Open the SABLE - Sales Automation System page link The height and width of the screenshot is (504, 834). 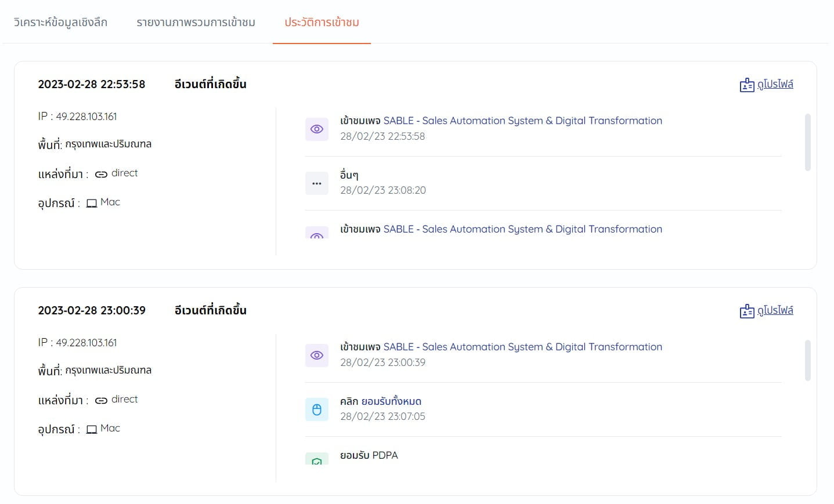click(x=522, y=121)
